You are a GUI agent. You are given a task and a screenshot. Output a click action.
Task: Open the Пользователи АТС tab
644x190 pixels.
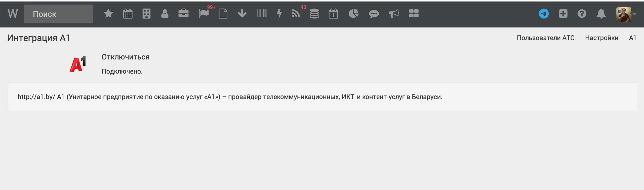click(545, 38)
